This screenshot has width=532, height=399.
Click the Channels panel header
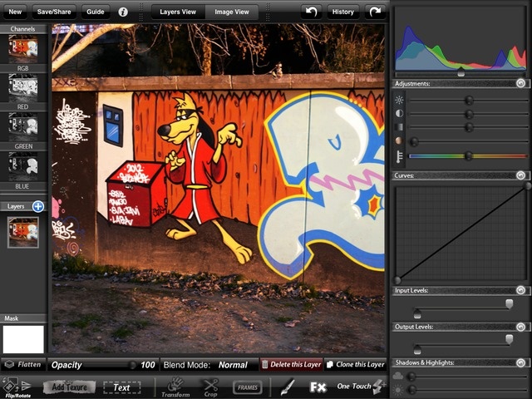click(23, 29)
